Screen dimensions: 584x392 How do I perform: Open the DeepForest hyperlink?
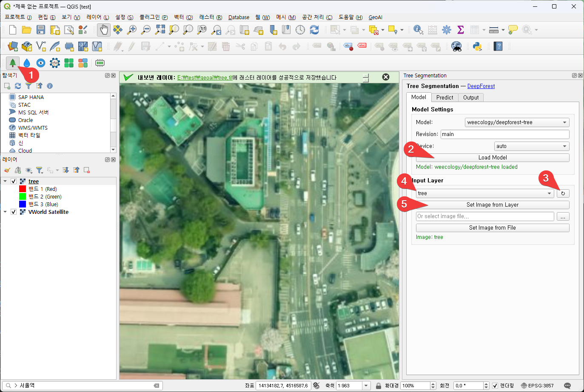pyautogui.click(x=481, y=86)
